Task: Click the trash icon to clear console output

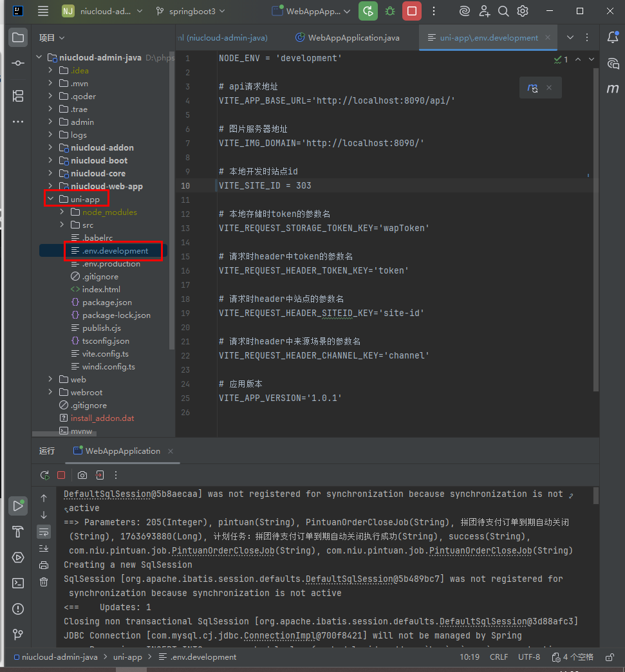Action: coord(44,582)
